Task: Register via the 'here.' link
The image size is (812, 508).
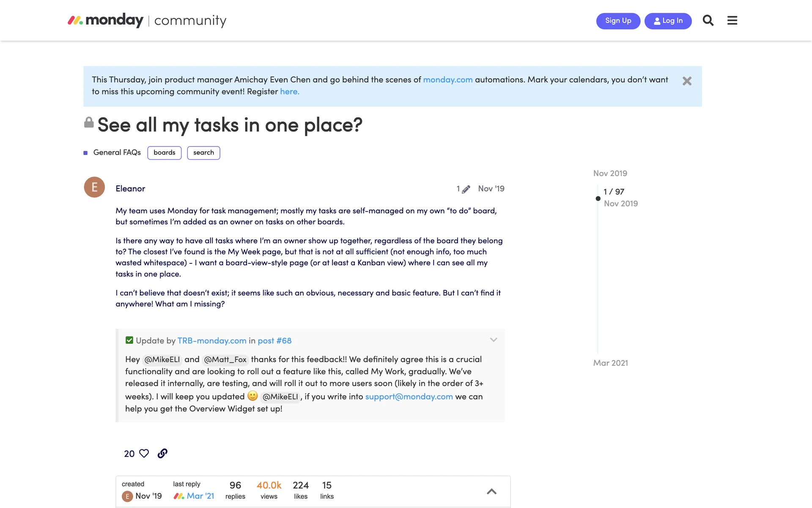Action: tap(289, 91)
